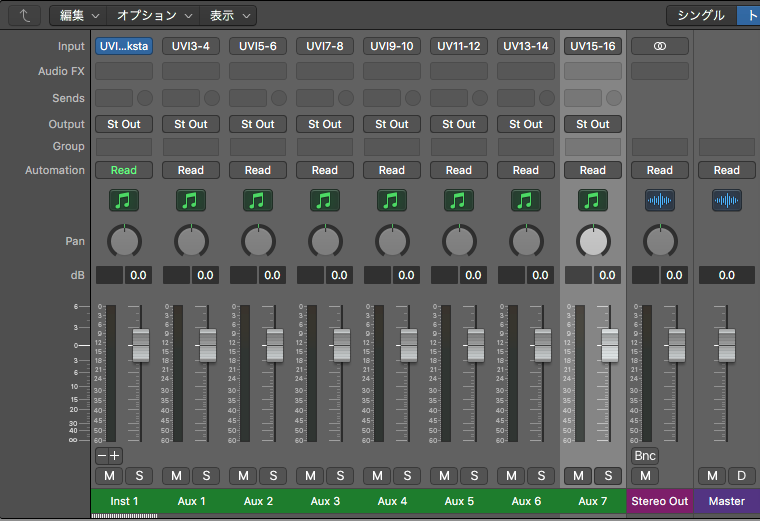Click the Aux 5 music note icon
Screen dimensions: 760x521
coord(459,200)
